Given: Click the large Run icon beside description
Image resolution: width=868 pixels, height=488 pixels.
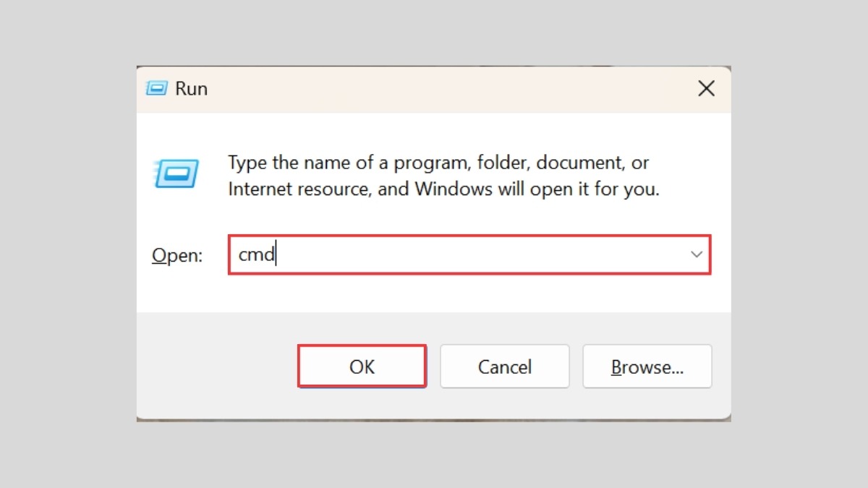Looking at the screenshot, I should click(x=176, y=174).
